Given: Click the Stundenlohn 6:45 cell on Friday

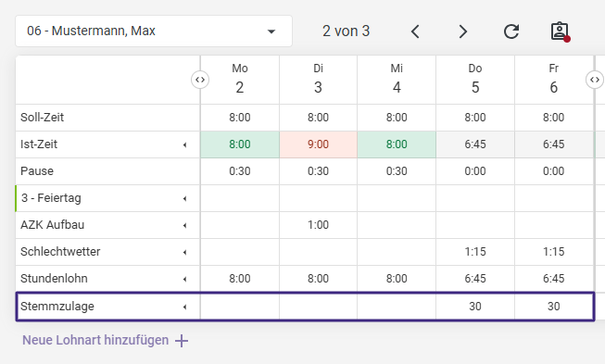Looking at the screenshot, I should pyautogui.click(x=554, y=279).
